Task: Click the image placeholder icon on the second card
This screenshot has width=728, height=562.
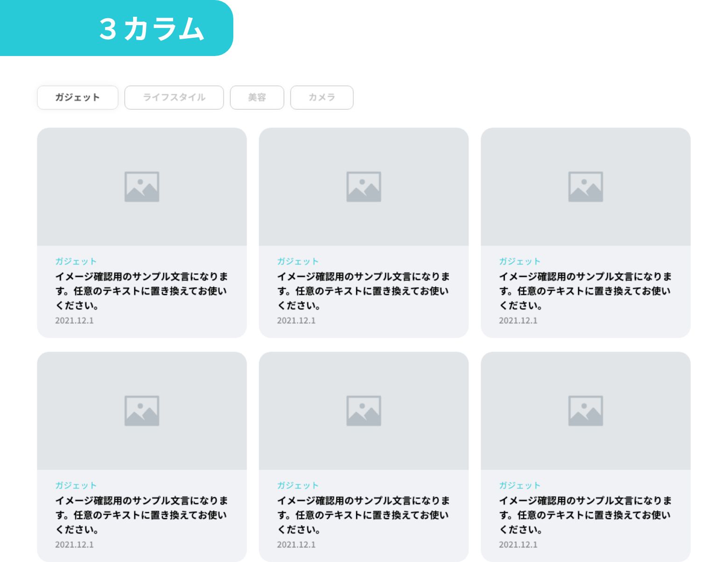Action: tap(364, 186)
